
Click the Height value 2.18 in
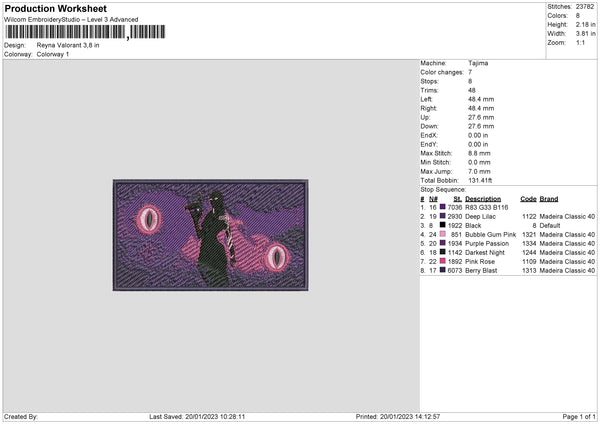(585, 24)
